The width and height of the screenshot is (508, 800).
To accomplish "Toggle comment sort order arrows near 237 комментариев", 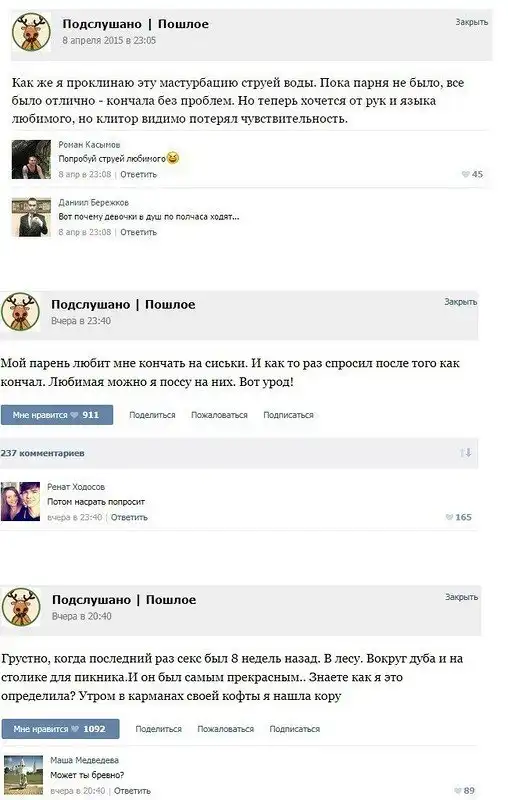I will click(465, 453).
